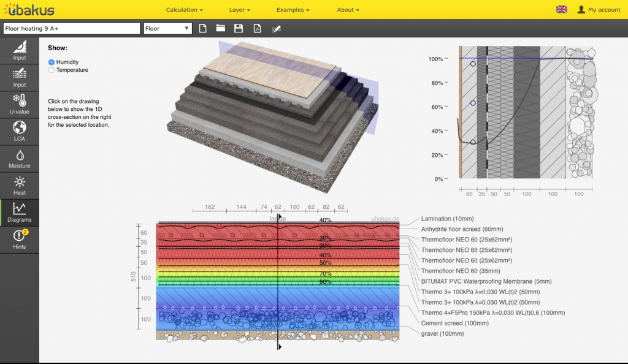Click the project name field
Image resolution: width=628 pixels, height=364 pixels.
point(72,29)
